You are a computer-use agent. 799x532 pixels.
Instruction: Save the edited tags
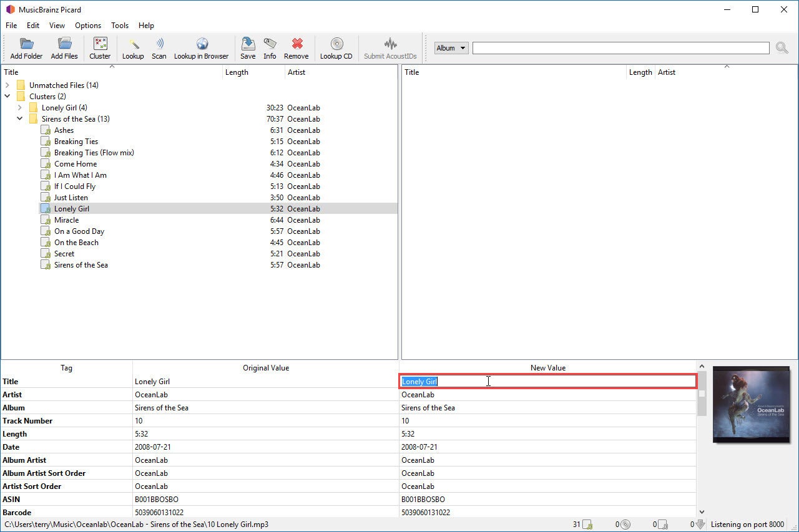pos(247,47)
